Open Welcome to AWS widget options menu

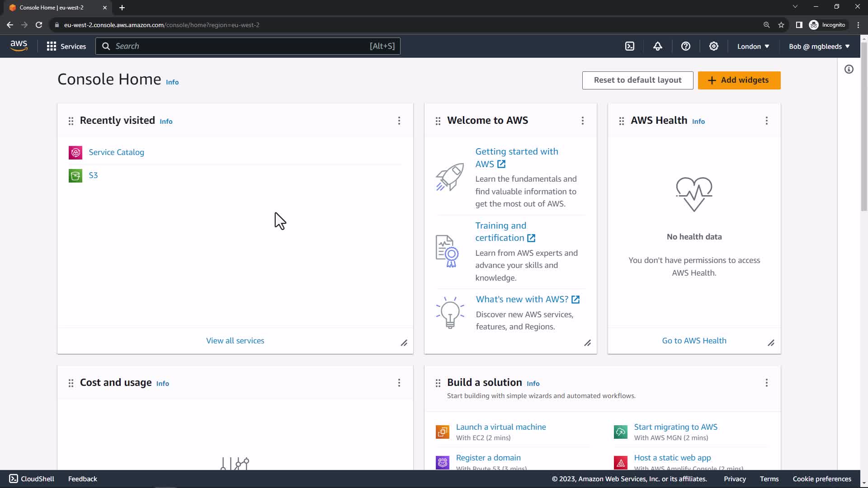click(583, 121)
